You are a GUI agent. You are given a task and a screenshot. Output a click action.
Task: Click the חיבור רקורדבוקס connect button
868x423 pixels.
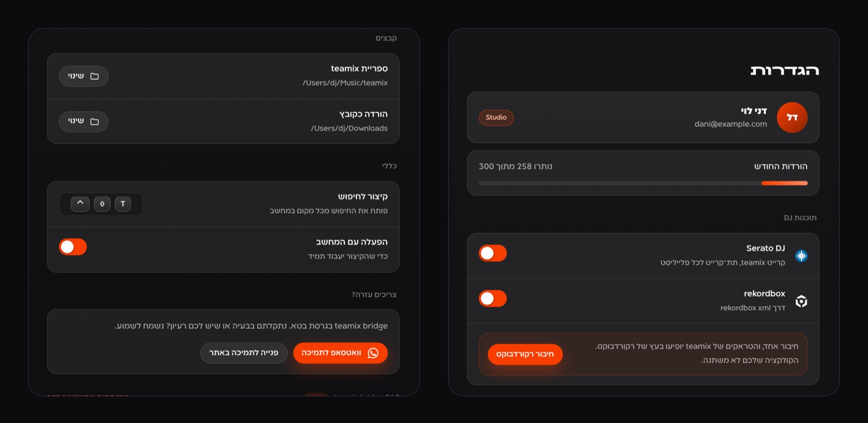(x=525, y=354)
